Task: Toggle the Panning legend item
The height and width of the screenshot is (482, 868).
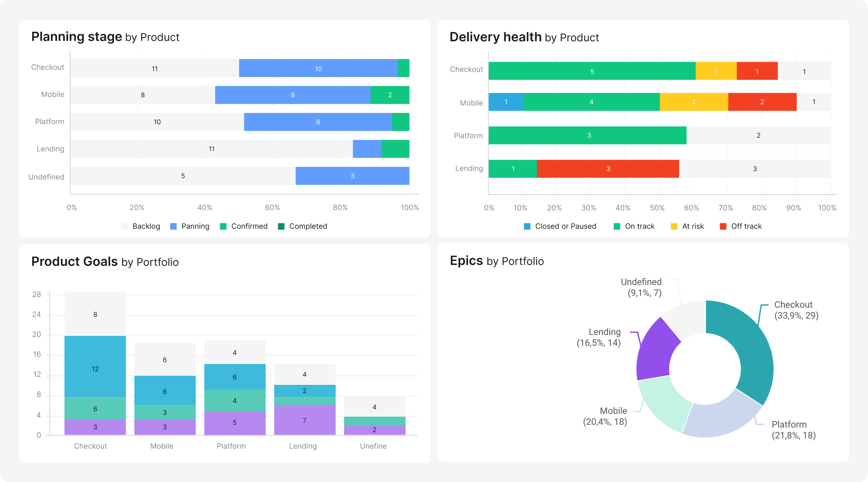Action: point(190,226)
